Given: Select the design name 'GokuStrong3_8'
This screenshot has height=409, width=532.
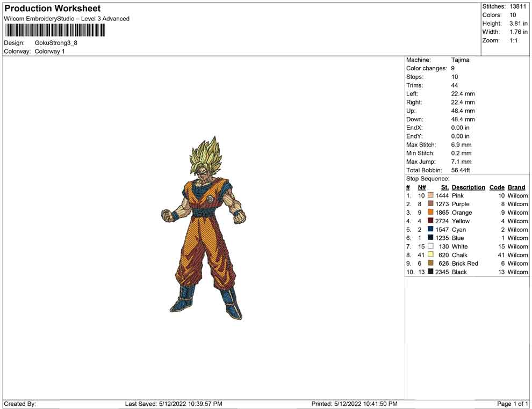Looking at the screenshot, I should click(x=56, y=43).
